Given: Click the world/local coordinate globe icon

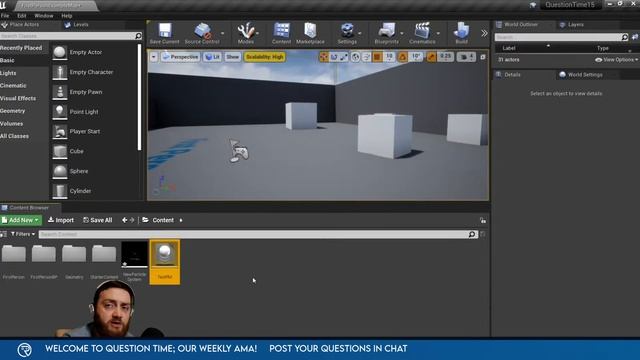Looking at the screenshot, I should click(x=356, y=57).
